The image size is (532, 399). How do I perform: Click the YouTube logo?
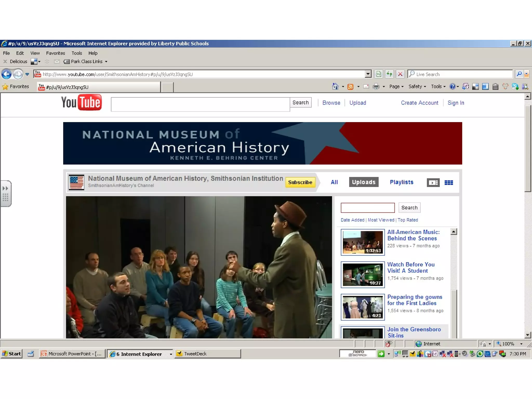[x=81, y=102]
